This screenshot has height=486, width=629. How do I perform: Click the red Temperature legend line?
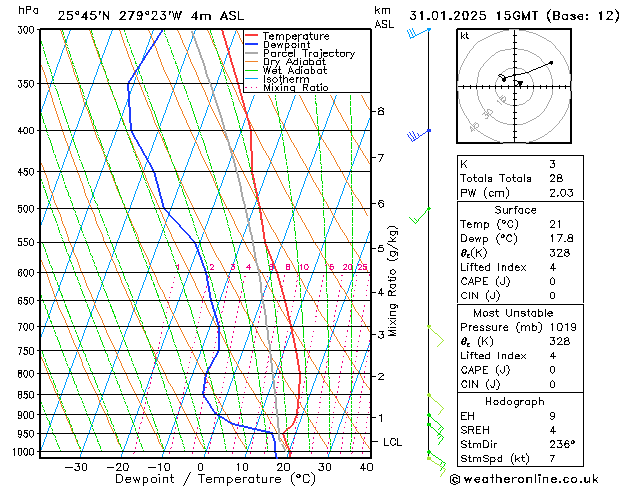coord(252,36)
